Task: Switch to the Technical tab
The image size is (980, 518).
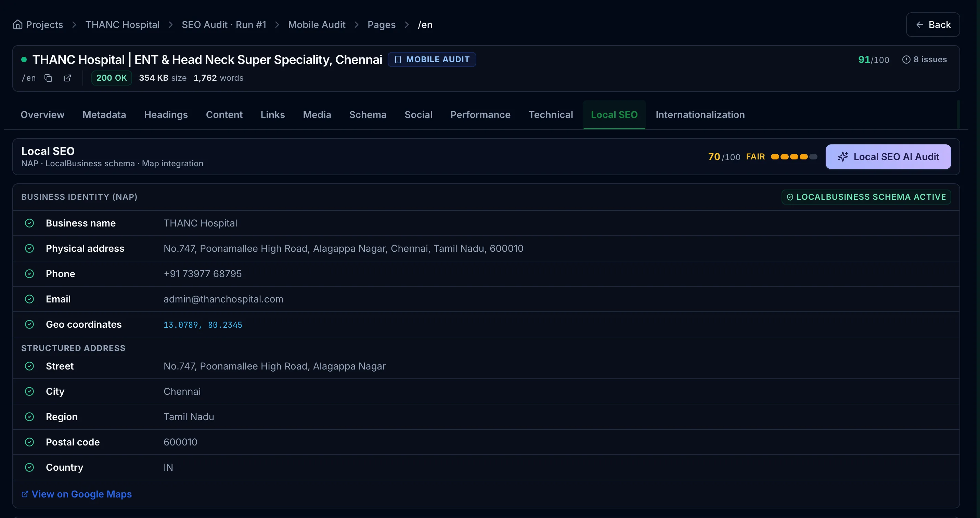Action: click(x=551, y=115)
